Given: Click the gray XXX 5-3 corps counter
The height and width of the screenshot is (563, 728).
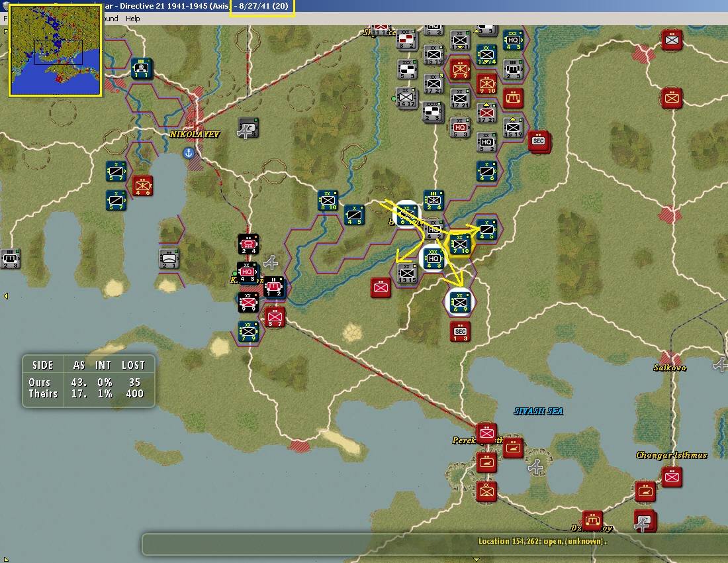Looking at the screenshot, I should (407, 69).
